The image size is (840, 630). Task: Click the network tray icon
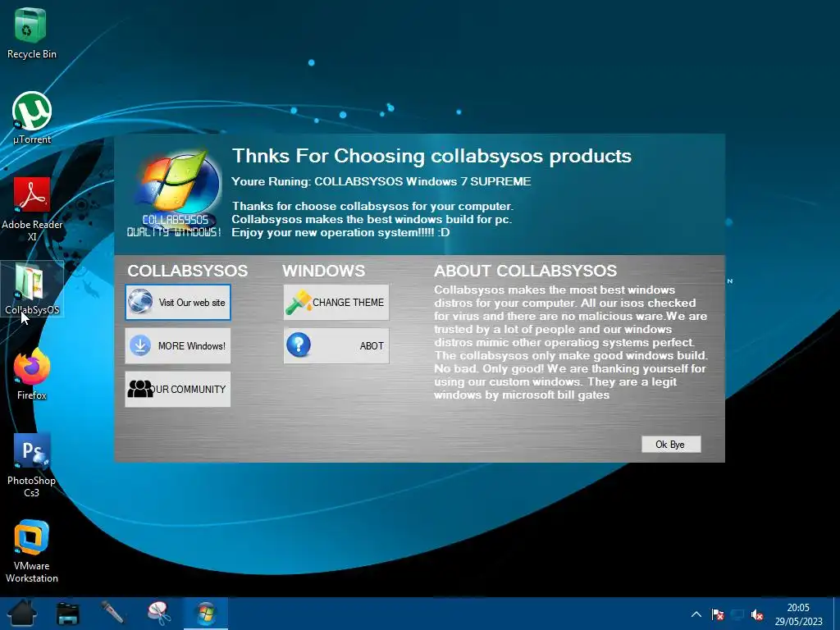pos(737,614)
